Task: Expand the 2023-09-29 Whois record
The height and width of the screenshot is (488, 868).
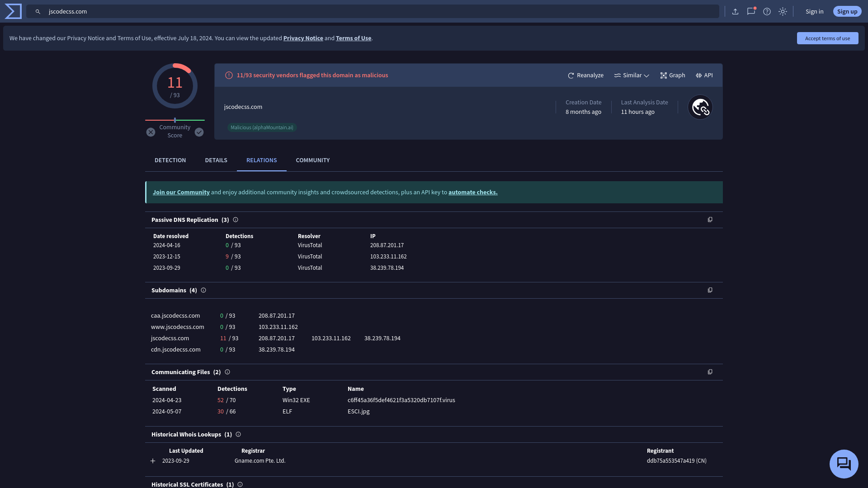Action: (153, 461)
